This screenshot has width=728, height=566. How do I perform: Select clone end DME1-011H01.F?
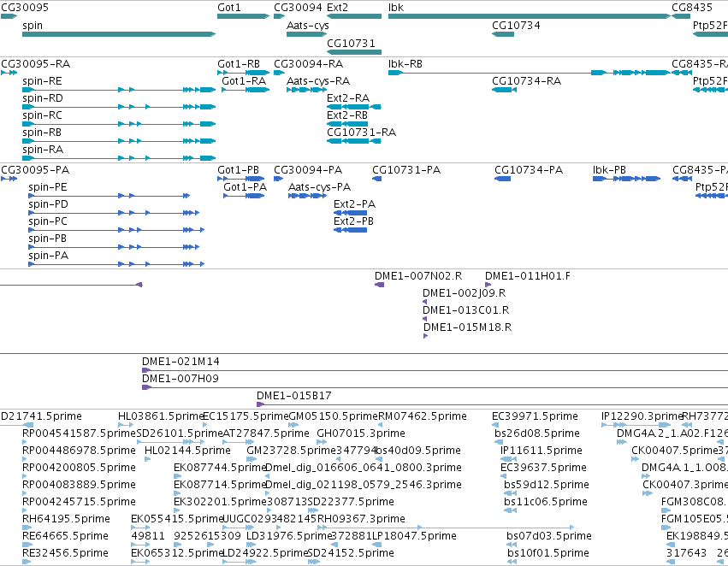488,285
